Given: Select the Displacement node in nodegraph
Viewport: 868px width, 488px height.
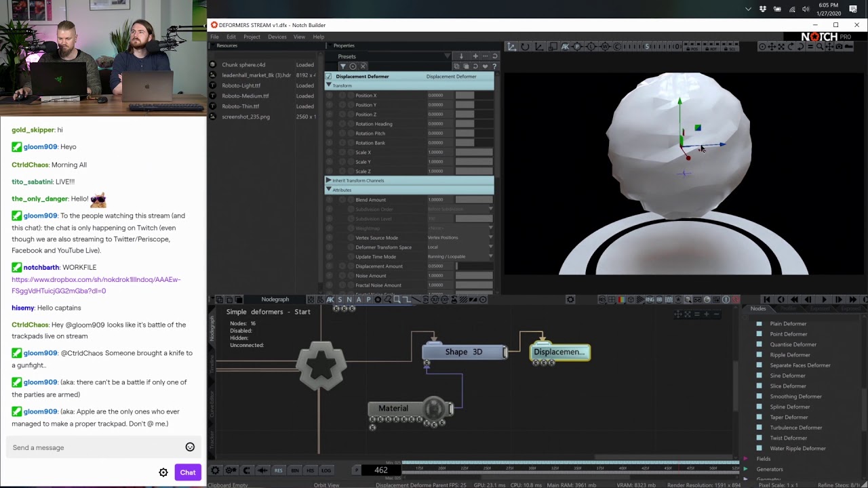Looking at the screenshot, I should (x=559, y=352).
